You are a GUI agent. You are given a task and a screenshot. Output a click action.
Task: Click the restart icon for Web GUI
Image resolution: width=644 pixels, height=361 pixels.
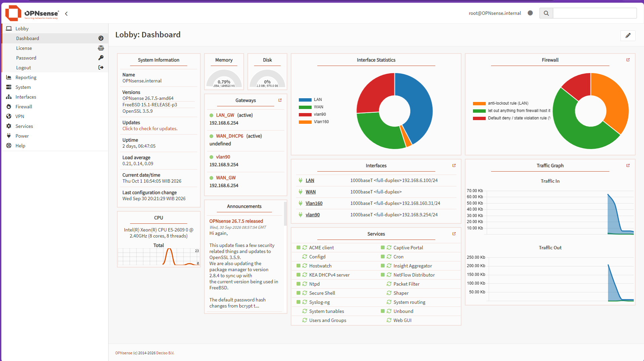click(x=389, y=320)
